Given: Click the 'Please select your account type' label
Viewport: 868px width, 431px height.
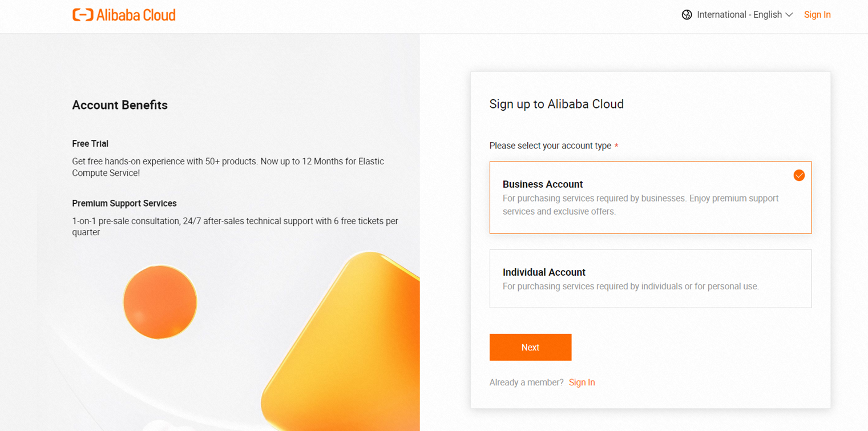Looking at the screenshot, I should click(550, 146).
